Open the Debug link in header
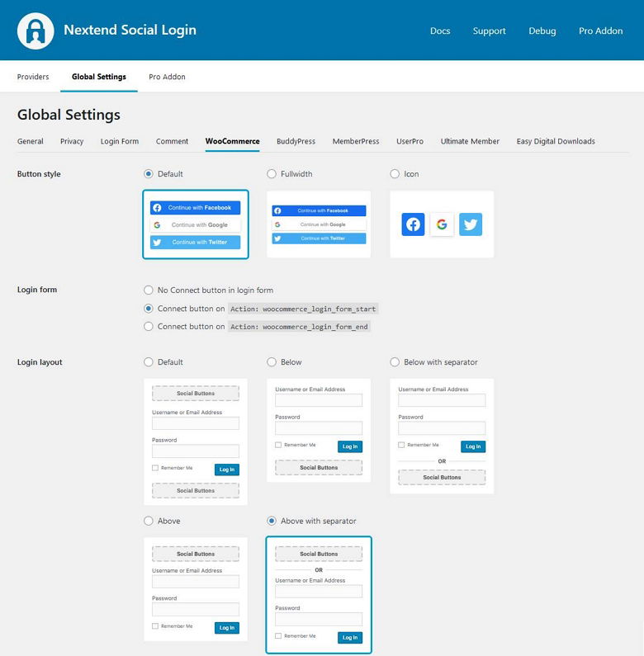Screen dimensions: 644x656 [x=542, y=31]
